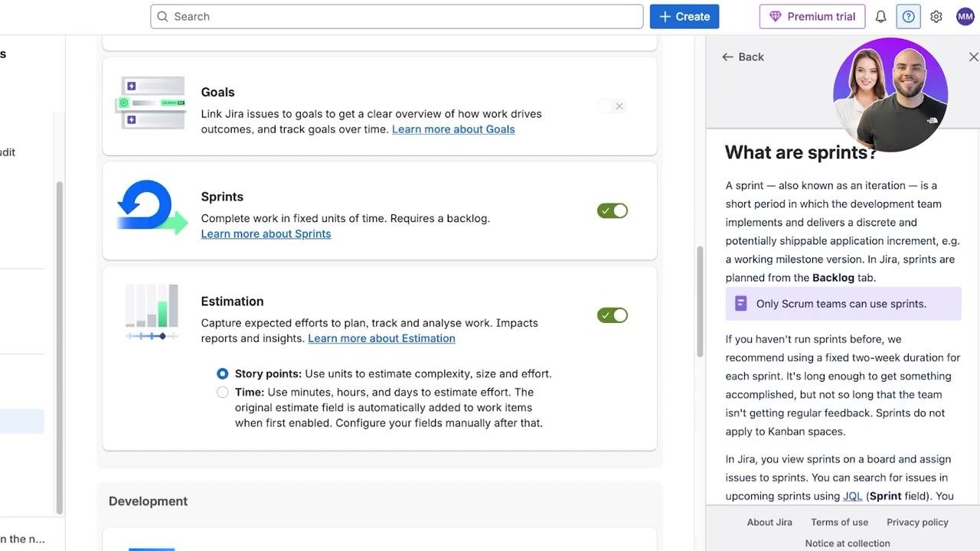Open the settings gear icon
Screen dimensions: 980x551
(x=936, y=17)
